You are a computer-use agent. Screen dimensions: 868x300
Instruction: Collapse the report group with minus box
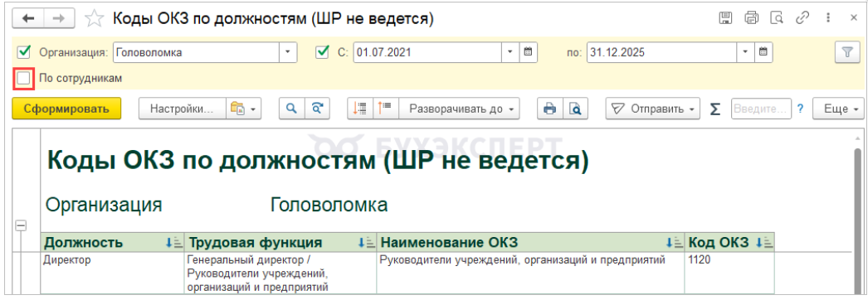coord(20,225)
